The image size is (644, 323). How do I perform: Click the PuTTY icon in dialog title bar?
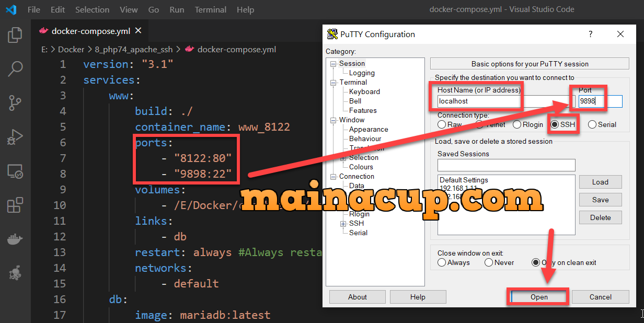(x=332, y=34)
